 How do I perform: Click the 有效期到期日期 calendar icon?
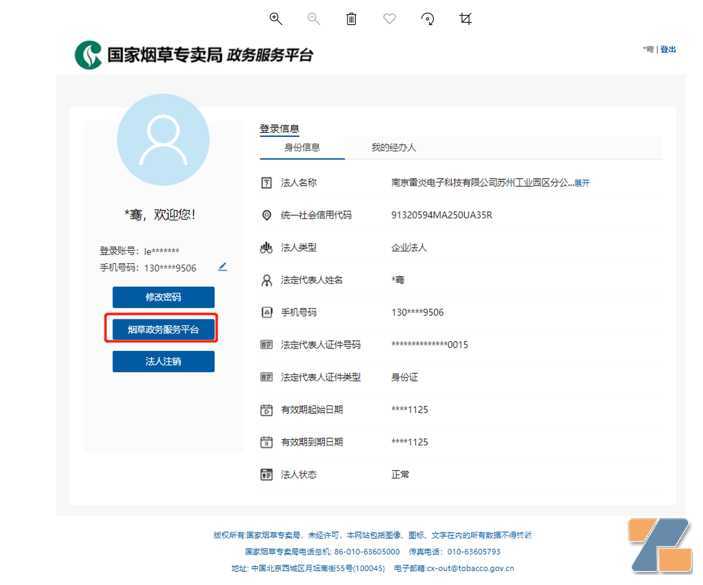click(266, 442)
